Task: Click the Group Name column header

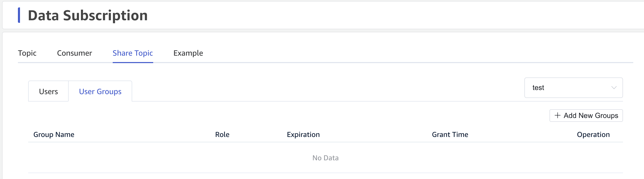Action: click(x=54, y=135)
